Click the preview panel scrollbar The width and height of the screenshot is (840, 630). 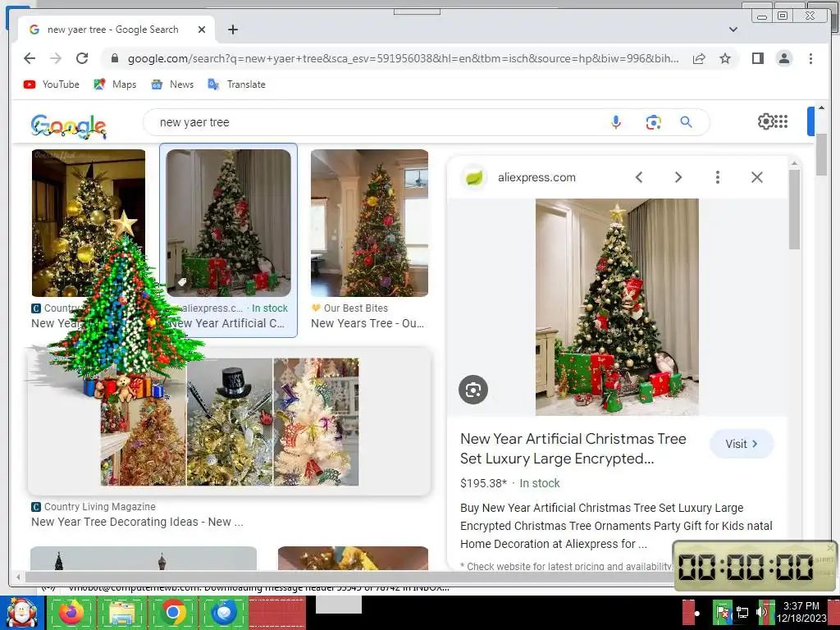(x=794, y=209)
